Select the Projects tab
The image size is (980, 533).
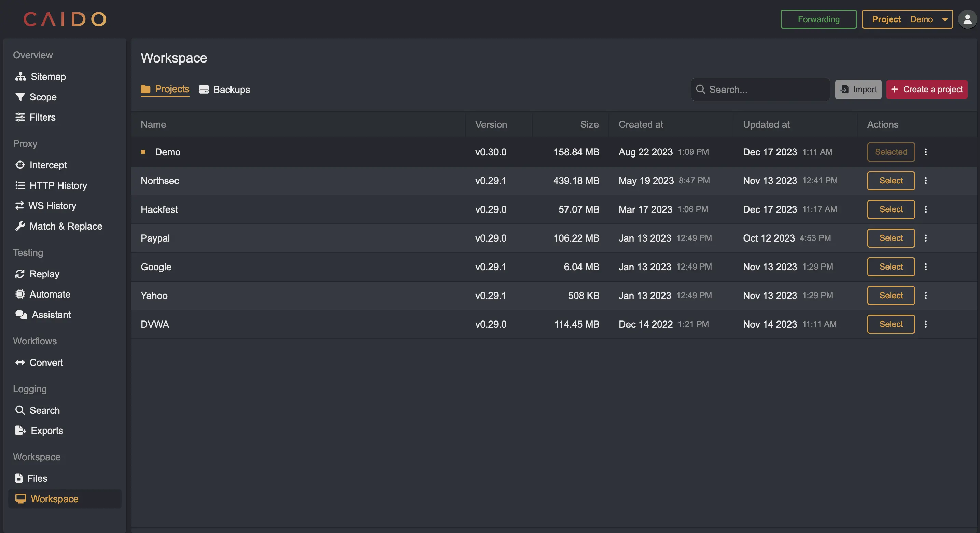click(165, 90)
